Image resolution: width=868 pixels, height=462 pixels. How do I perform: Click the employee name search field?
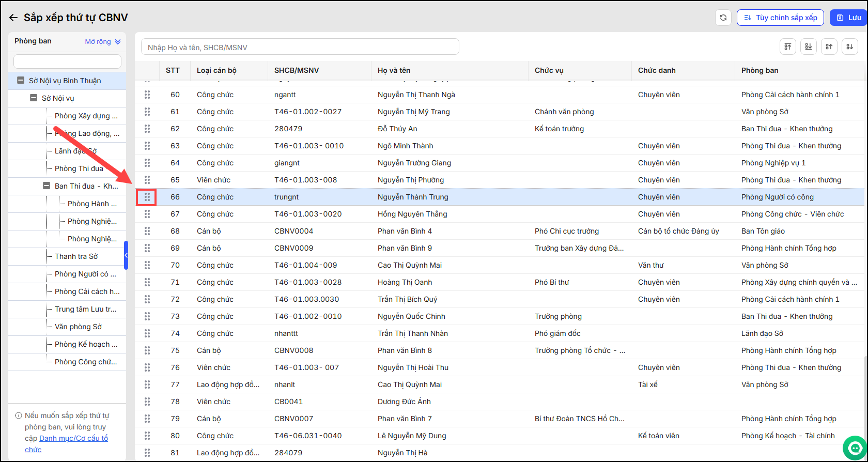point(300,47)
